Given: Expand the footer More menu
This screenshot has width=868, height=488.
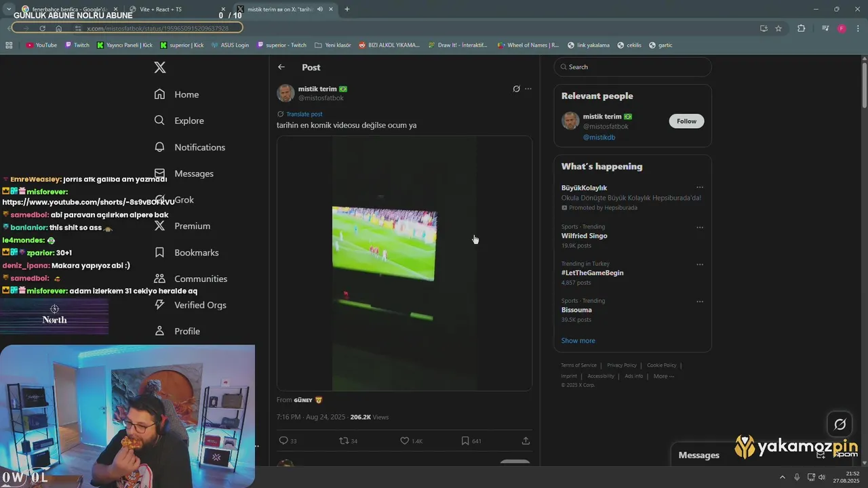Looking at the screenshot, I should click(663, 376).
